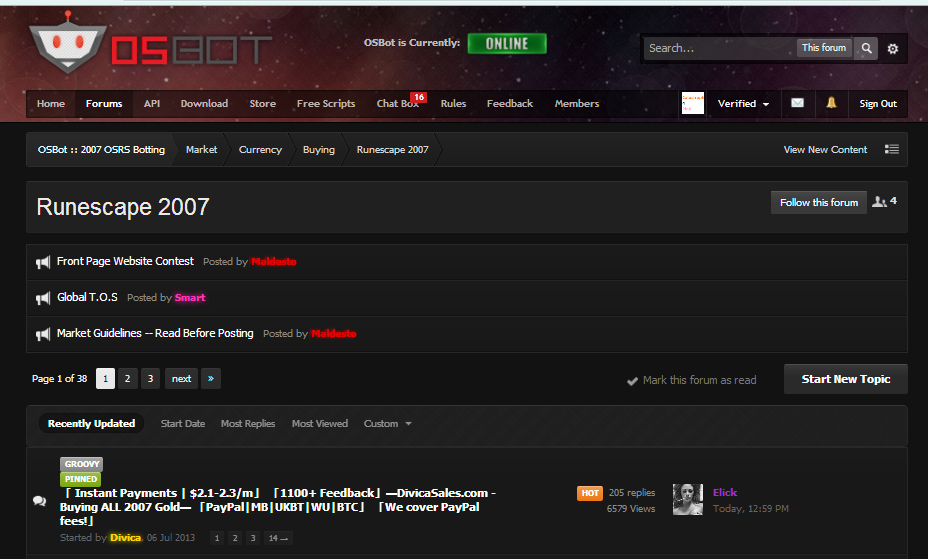Screen dimensions: 928x559
Task: Open the Verified user dropdown
Action: coord(743,104)
